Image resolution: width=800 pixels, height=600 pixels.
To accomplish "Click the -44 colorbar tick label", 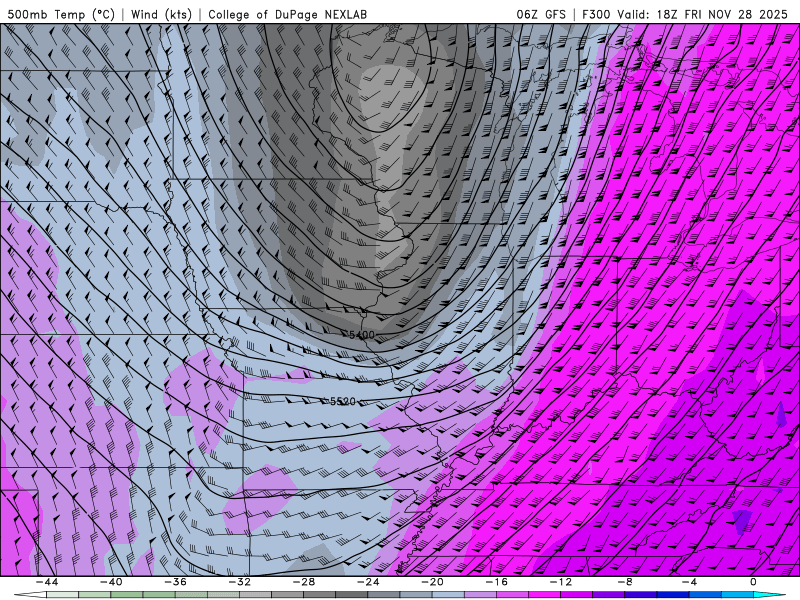I will pos(47,582).
